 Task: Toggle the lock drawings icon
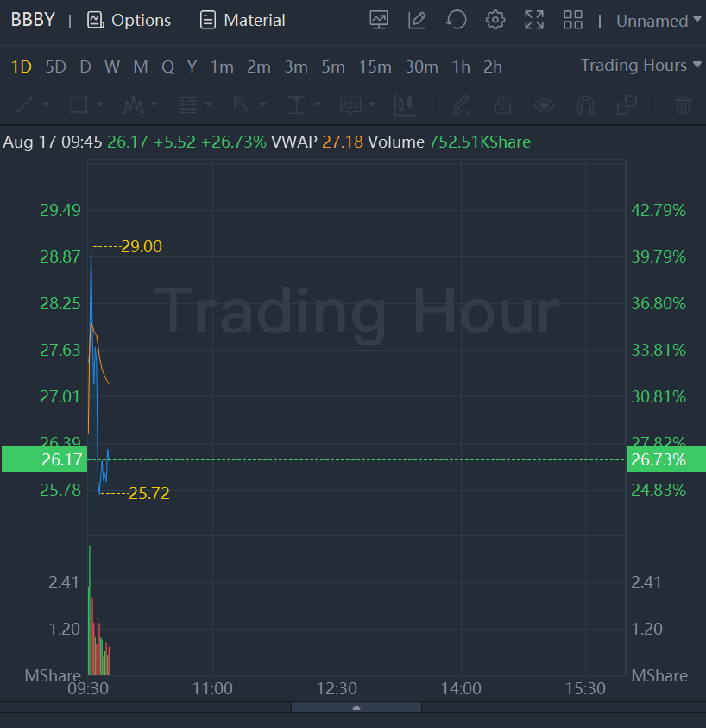(x=502, y=105)
